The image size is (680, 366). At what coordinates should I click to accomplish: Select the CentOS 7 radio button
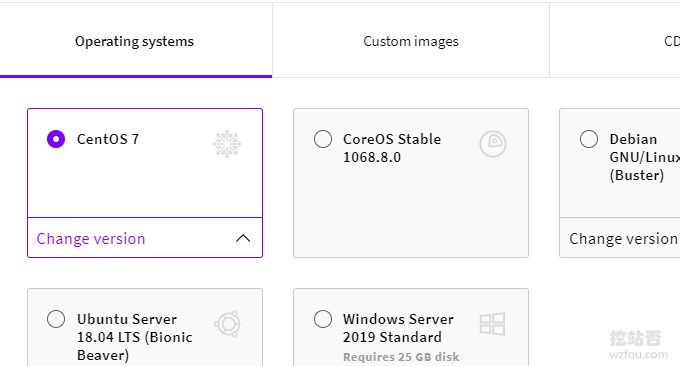56,139
